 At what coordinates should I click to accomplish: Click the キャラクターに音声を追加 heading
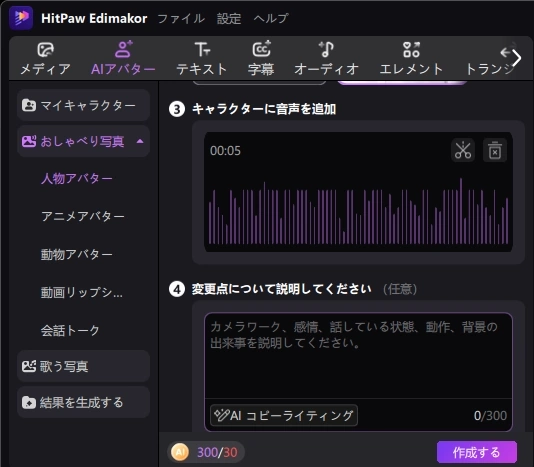click(264, 109)
